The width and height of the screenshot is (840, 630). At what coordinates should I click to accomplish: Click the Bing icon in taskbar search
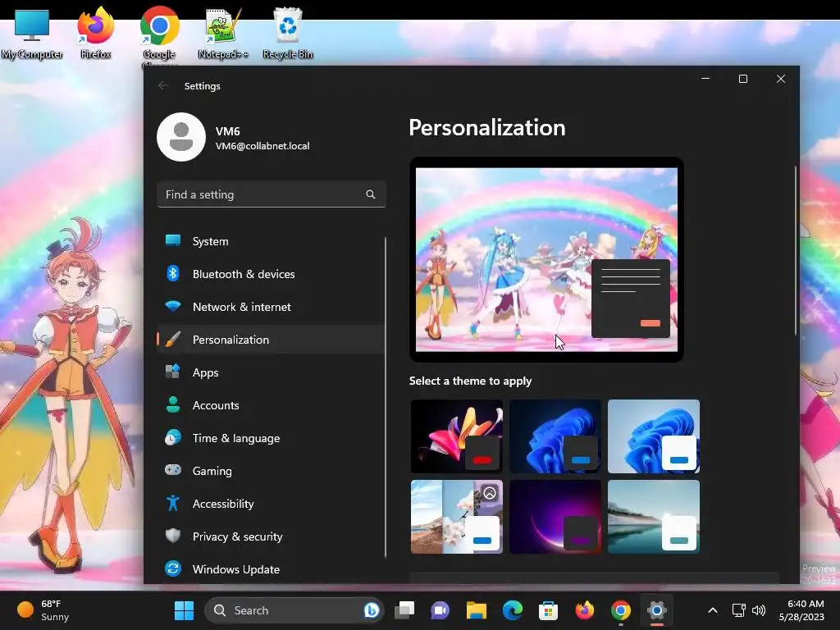coord(372,610)
